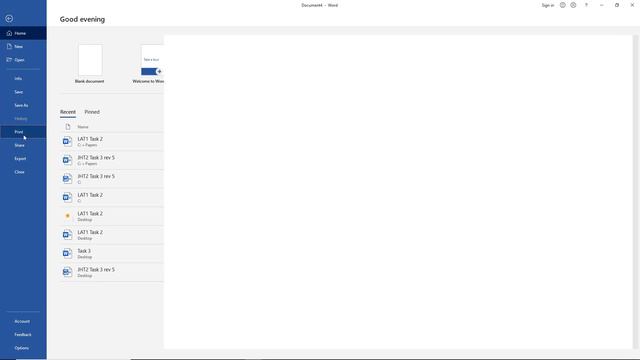Click Close in the sidebar menu
Screen dimensions: 640x360
[23, 172]
